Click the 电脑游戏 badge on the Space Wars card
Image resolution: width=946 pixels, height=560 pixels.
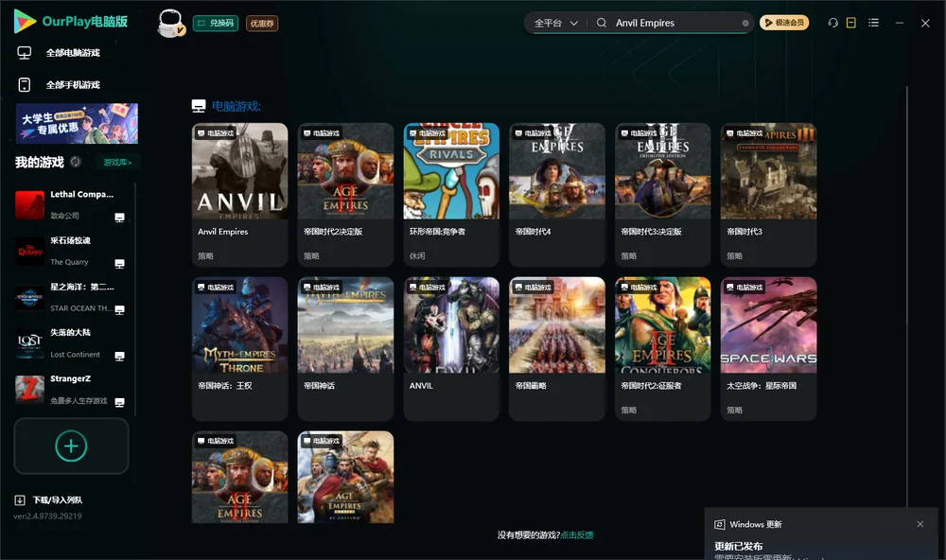pyautogui.click(x=745, y=288)
